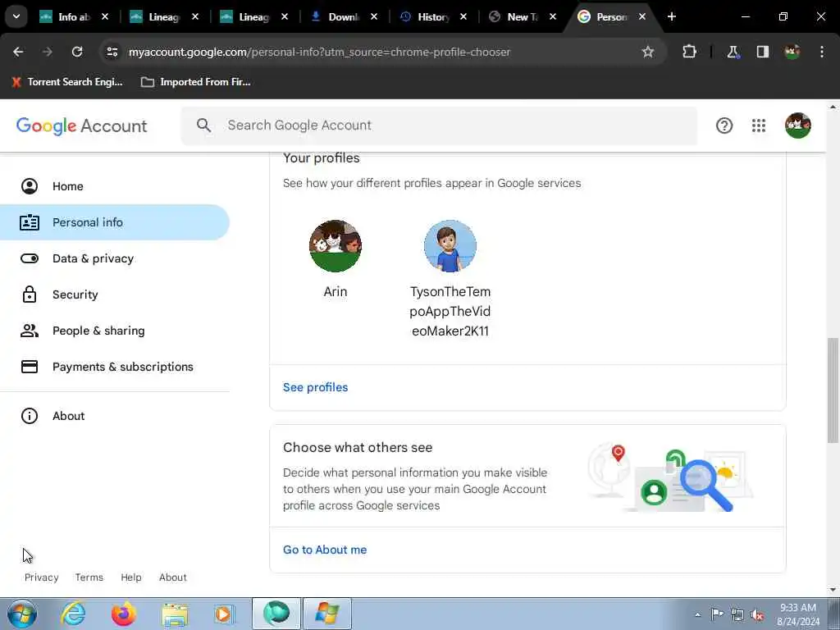This screenshot has height=630, width=840.
Task: Toggle the browser side panel
Action: (762, 52)
